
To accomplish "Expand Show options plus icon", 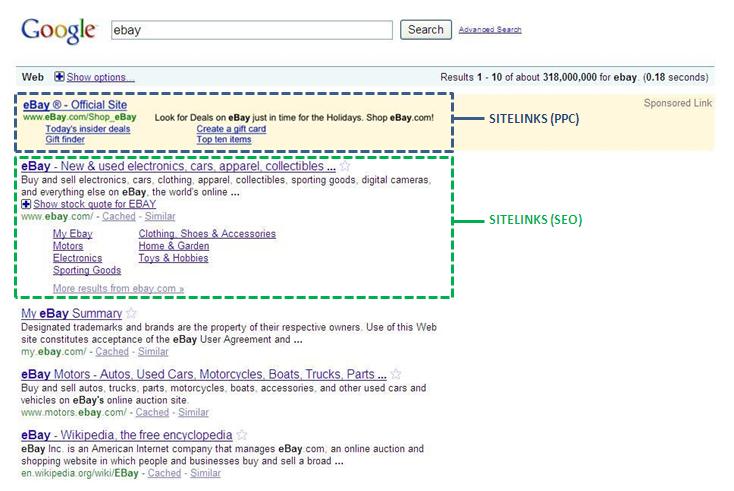I will [59, 77].
